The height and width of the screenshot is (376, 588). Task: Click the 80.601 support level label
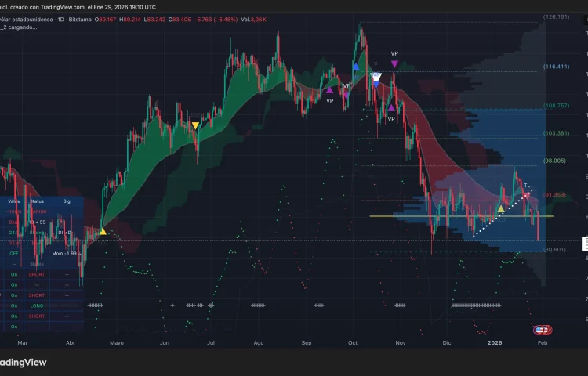pos(554,249)
